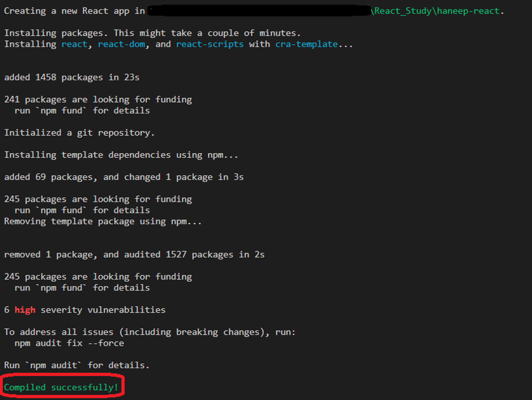Click the blue 'cra-template' text
The height and width of the screenshot is (400, 532).
306,44
